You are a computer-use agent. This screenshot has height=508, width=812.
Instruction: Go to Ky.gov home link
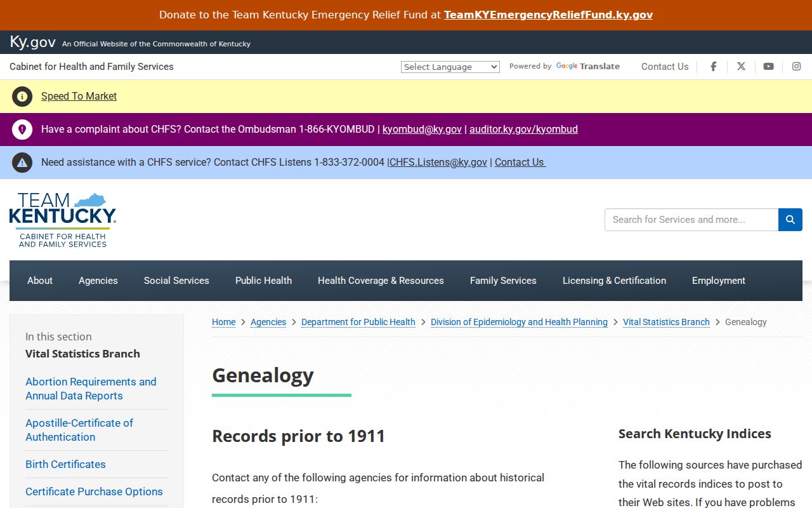(x=33, y=43)
